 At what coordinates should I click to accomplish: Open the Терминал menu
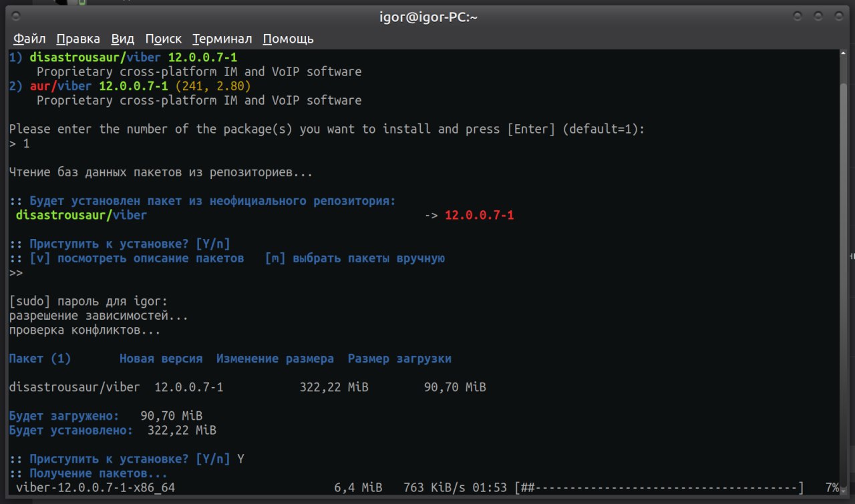pyautogui.click(x=222, y=39)
